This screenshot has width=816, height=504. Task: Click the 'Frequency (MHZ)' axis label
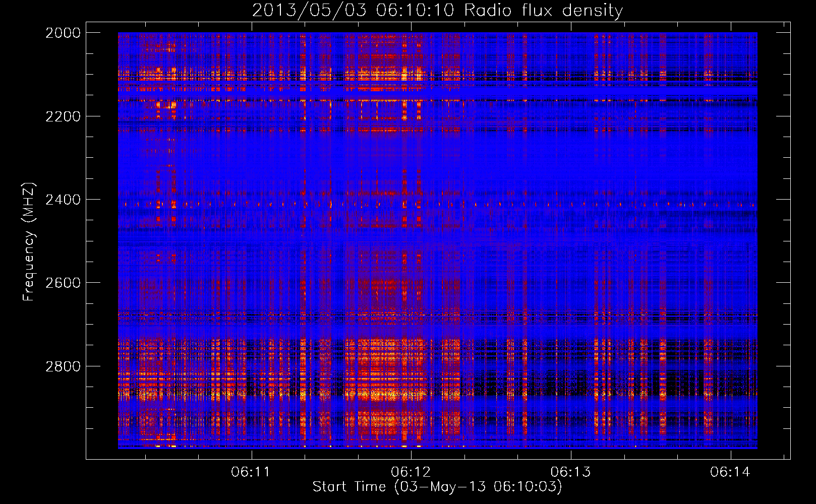point(29,242)
